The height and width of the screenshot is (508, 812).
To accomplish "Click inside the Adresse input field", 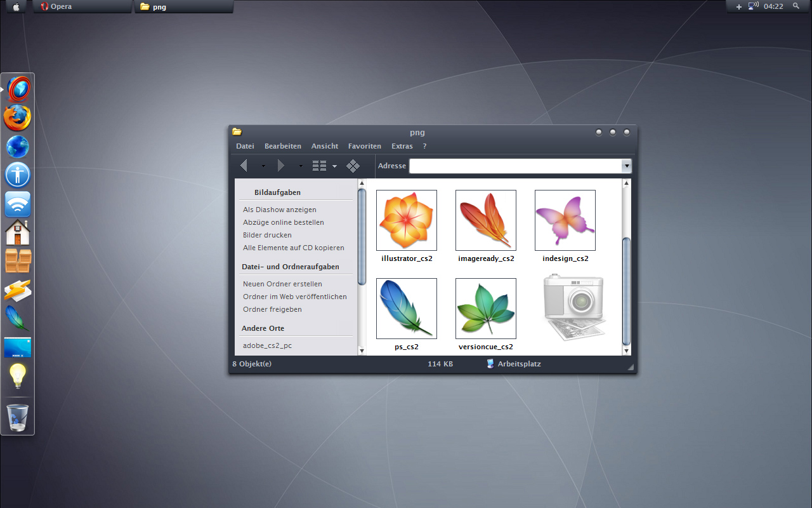I will [516, 166].
